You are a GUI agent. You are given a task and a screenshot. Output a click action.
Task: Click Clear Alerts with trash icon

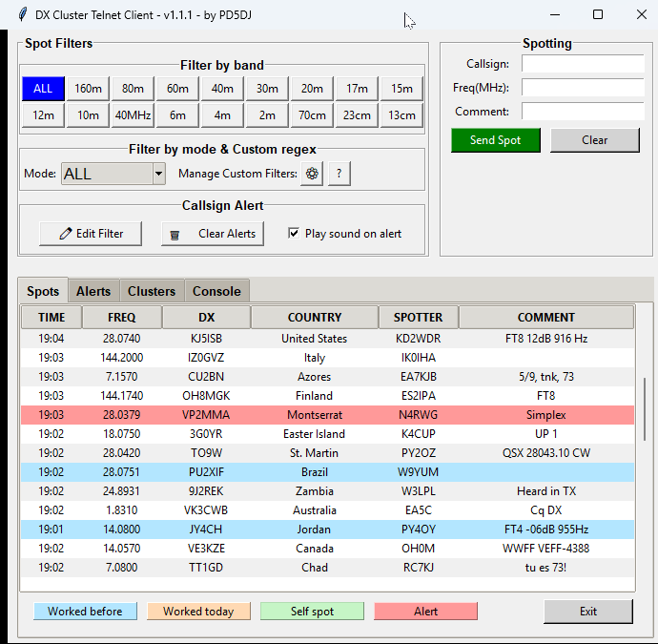tap(213, 234)
